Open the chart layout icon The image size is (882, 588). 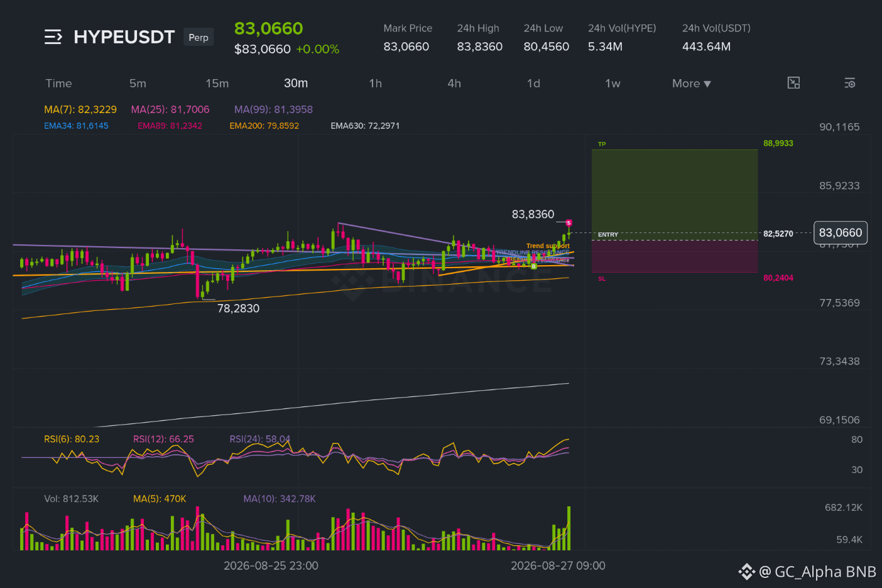coord(794,83)
